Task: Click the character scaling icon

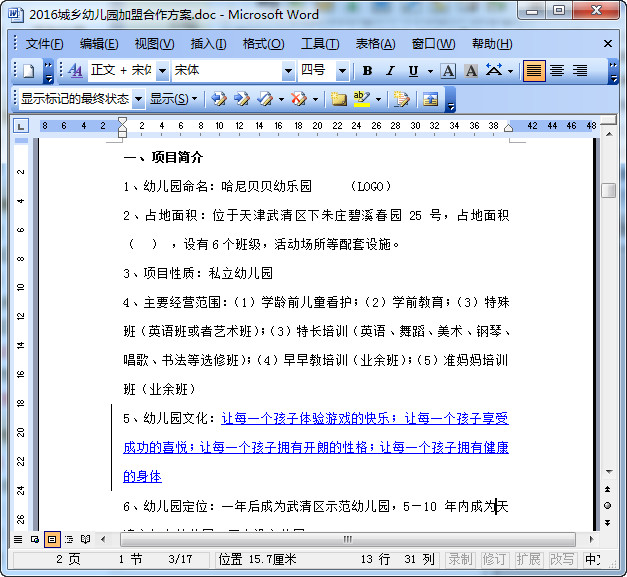Action: click(494, 70)
